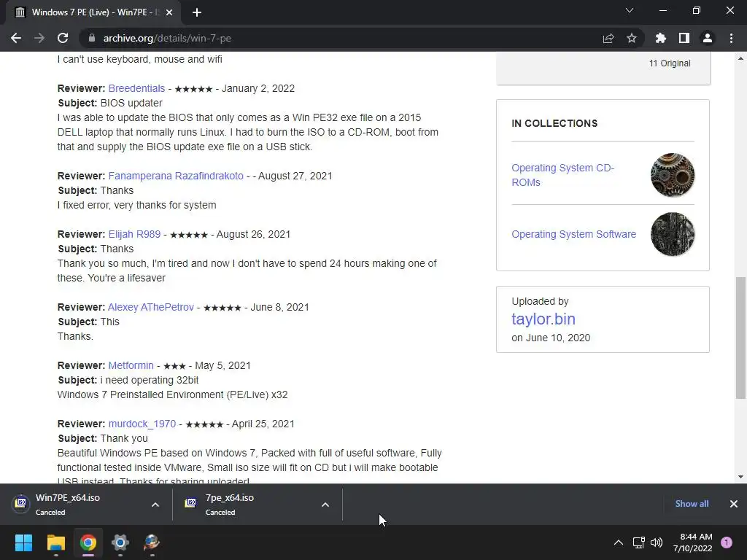Screen dimensions: 747x560
Task: Open the Chrome profile menu
Action: pyautogui.click(x=708, y=38)
